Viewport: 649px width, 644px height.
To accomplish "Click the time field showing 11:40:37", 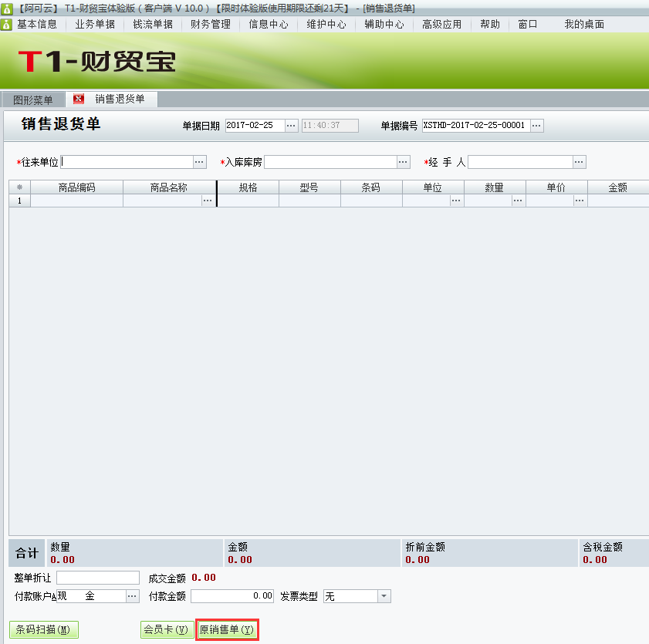I will coord(330,125).
